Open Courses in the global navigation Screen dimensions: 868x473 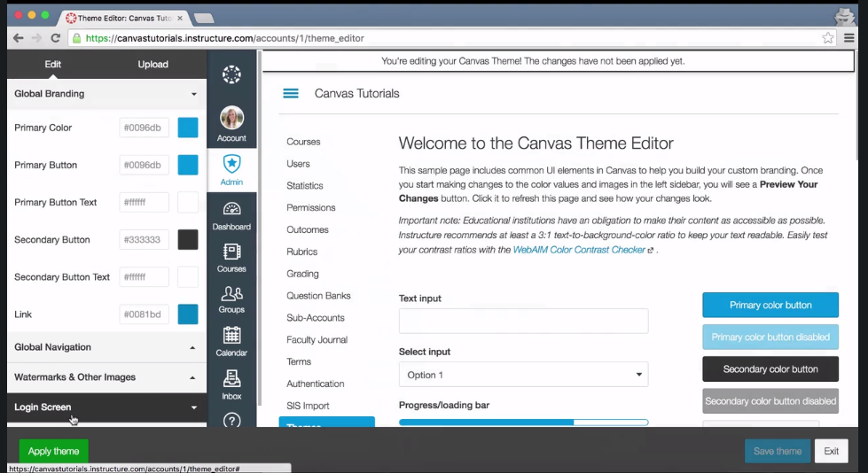tap(231, 258)
